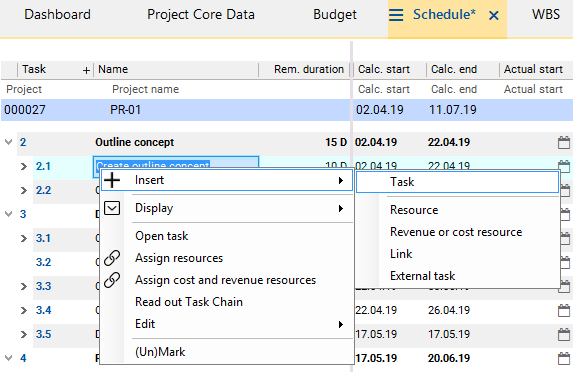Choose Assign resources menu entry
The width and height of the screenshot is (573, 372).
coord(179,258)
